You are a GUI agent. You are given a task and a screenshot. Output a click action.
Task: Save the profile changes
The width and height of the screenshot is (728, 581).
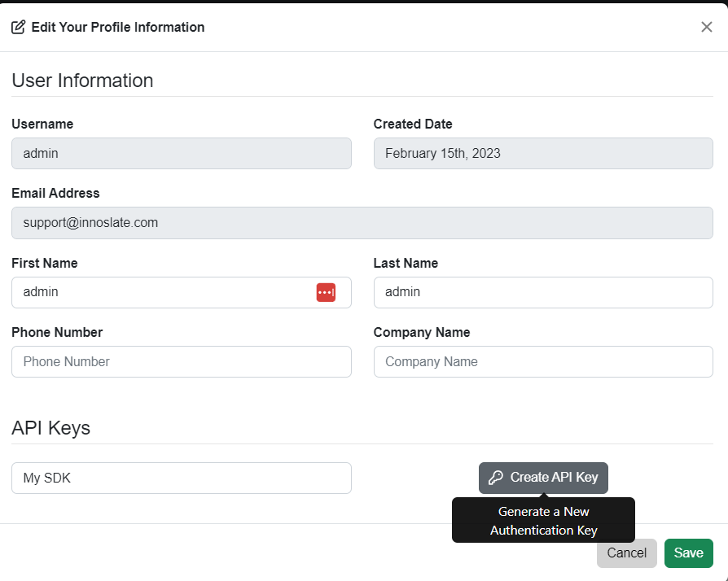click(x=688, y=553)
